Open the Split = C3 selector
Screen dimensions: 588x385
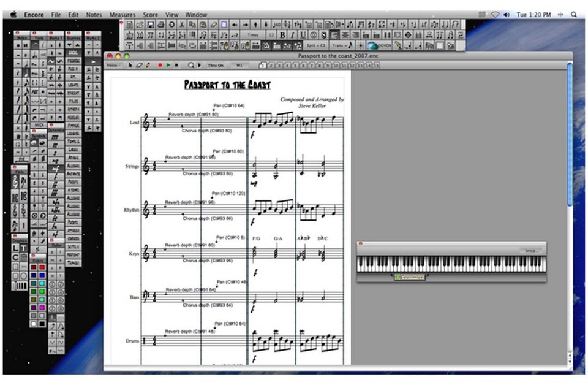click(x=316, y=45)
